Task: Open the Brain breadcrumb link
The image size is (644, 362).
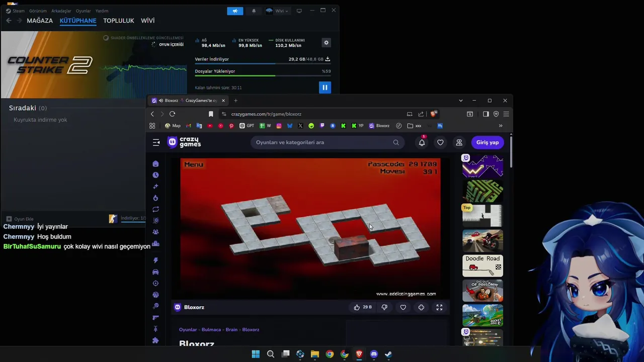Action: coord(231,330)
